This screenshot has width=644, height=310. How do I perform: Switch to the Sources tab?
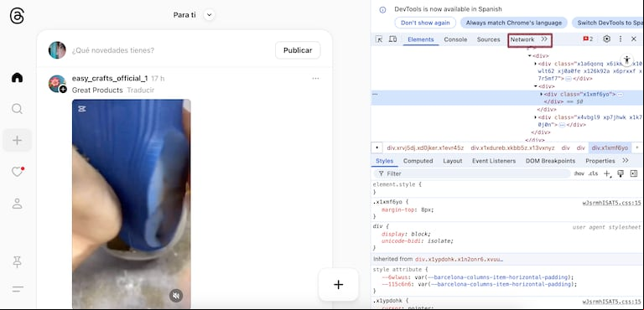point(488,39)
